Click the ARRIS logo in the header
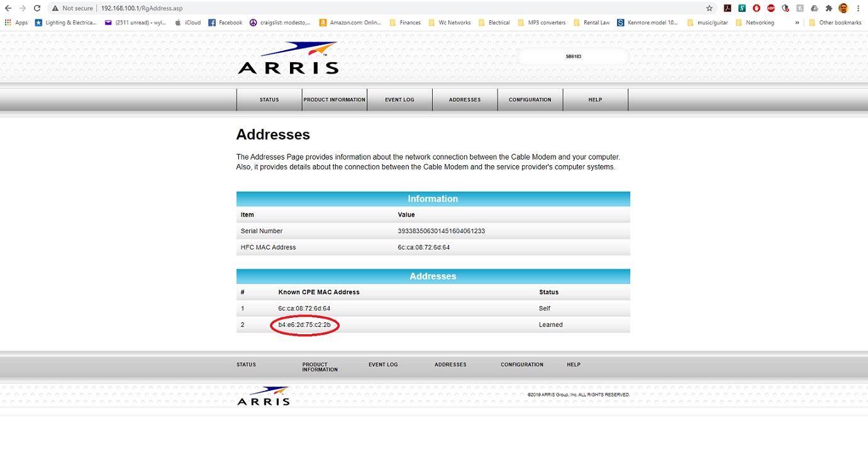868x470 pixels. (x=288, y=58)
